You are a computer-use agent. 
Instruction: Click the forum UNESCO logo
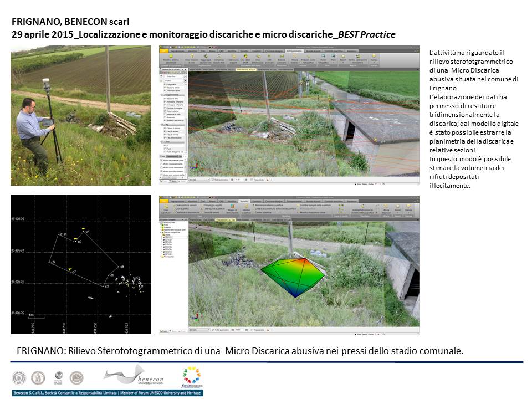pyautogui.click(x=192, y=377)
